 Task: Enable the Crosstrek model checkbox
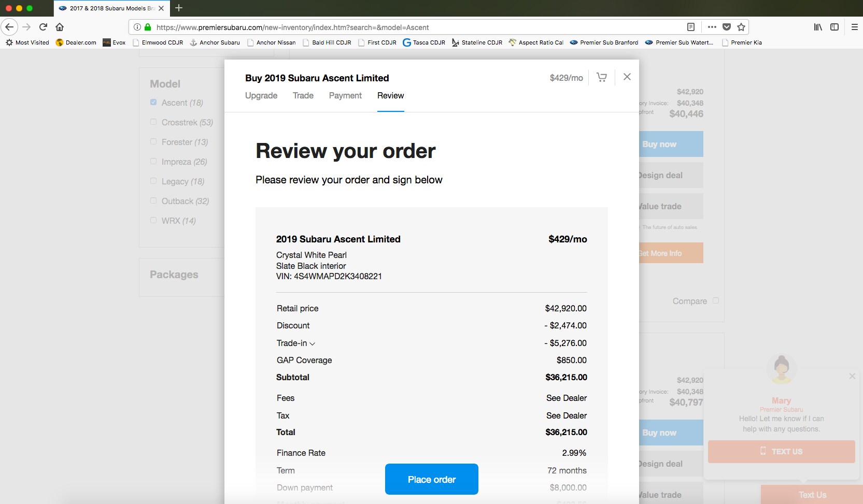click(x=153, y=122)
